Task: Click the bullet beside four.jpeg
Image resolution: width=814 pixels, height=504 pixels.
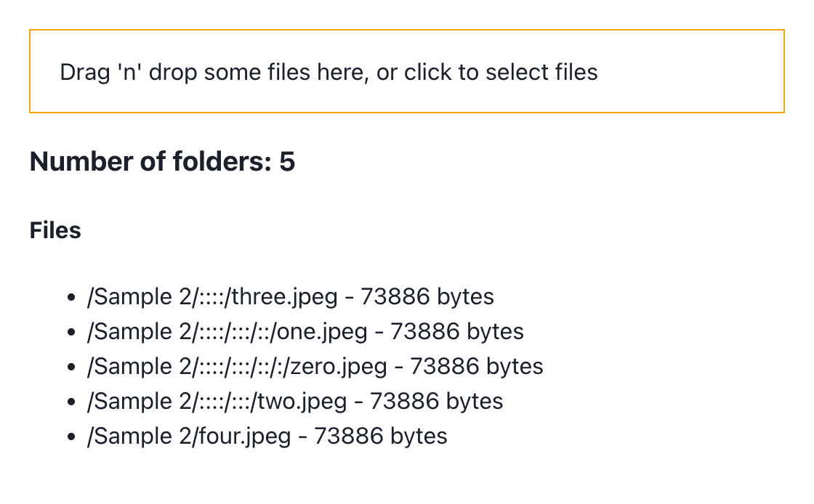Action: (72, 436)
